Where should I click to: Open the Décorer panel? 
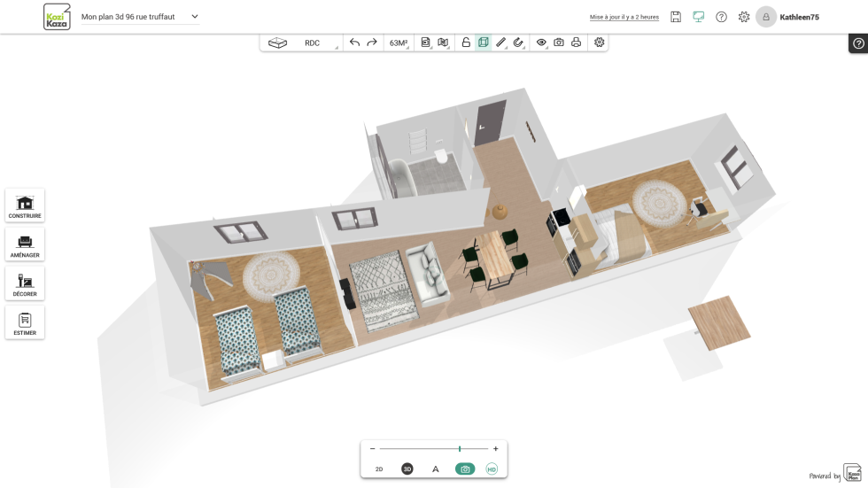[25, 283]
